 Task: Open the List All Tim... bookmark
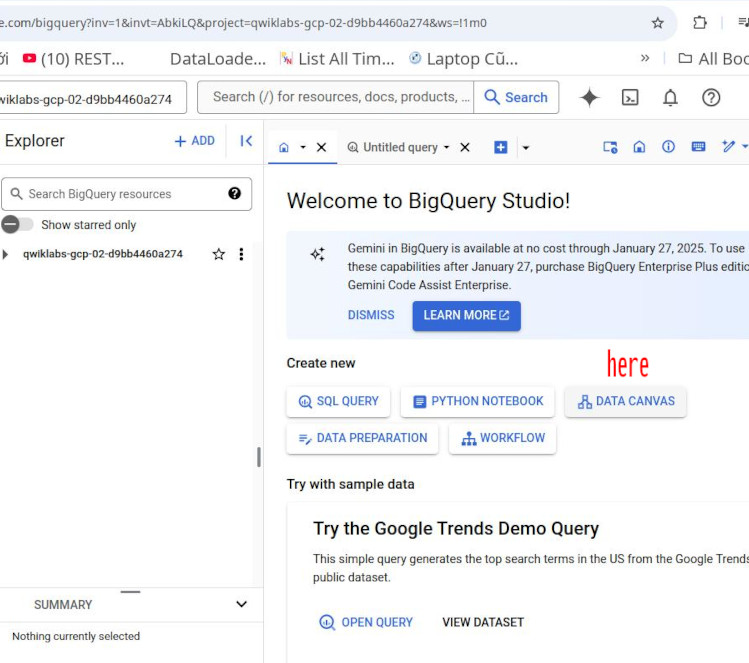click(x=337, y=59)
